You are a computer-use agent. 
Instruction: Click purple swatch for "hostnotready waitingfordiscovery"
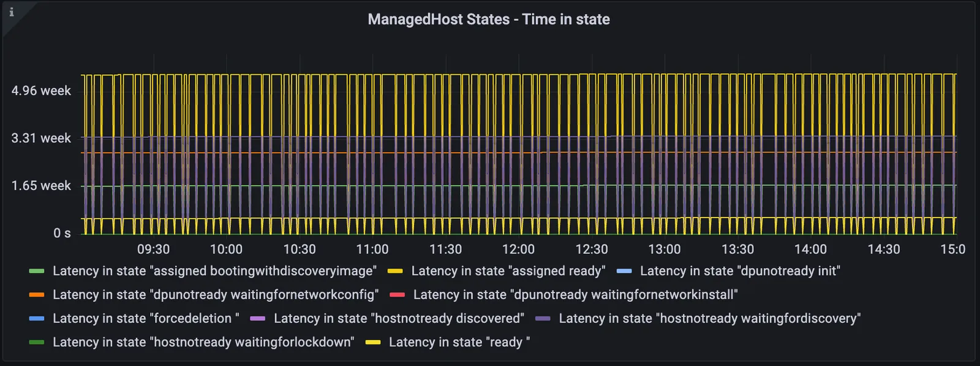(x=543, y=319)
